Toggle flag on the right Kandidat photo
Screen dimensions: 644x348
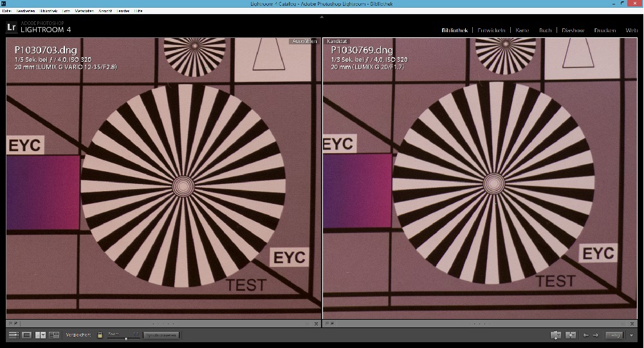pyautogui.click(x=327, y=324)
